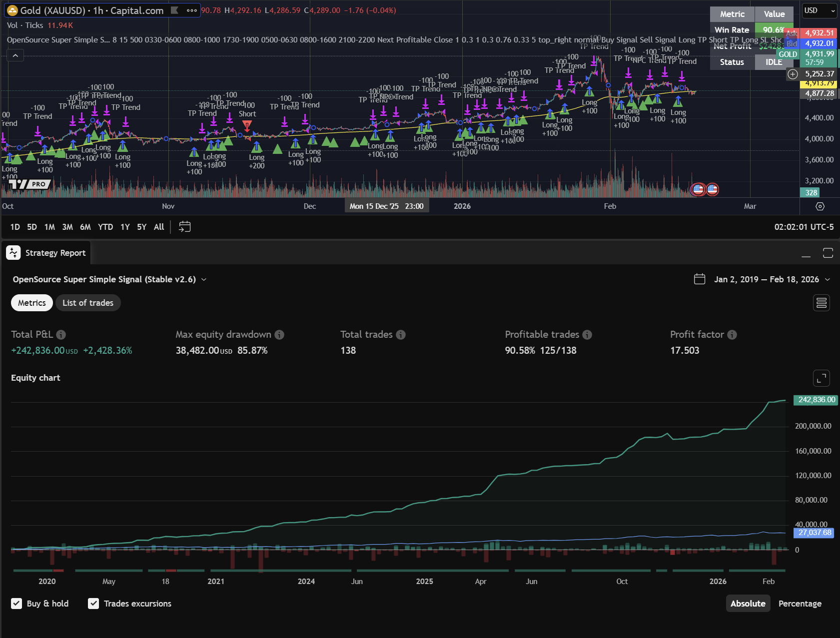This screenshot has width=840, height=638.
Task: Open the strategy report properties list icon
Action: (x=822, y=303)
